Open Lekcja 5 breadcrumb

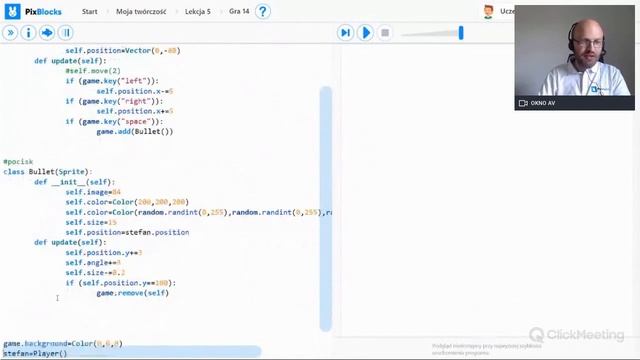click(x=198, y=11)
